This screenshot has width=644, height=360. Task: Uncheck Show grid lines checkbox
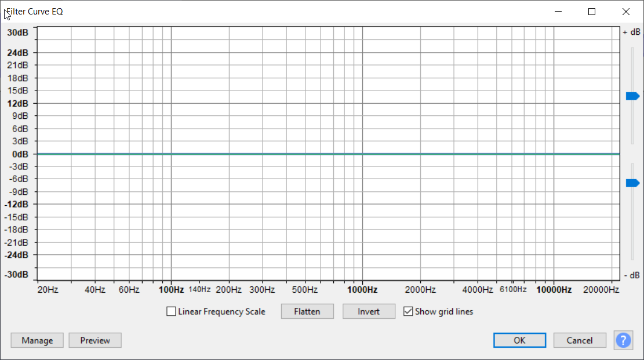pos(408,311)
